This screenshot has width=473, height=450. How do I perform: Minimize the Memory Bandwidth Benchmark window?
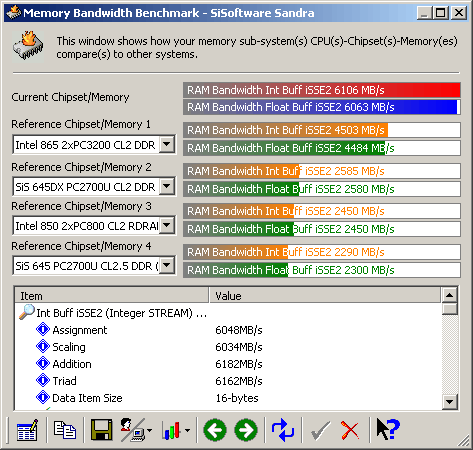coord(424,13)
